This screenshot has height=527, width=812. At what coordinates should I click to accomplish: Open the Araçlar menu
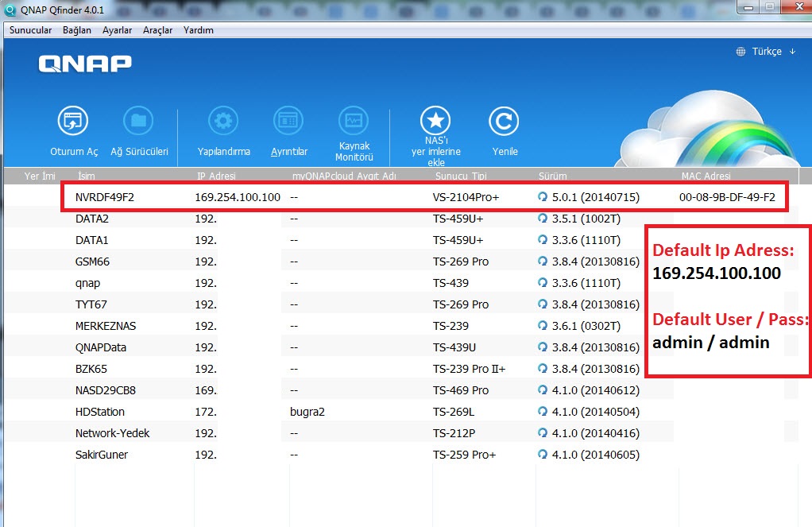click(157, 30)
